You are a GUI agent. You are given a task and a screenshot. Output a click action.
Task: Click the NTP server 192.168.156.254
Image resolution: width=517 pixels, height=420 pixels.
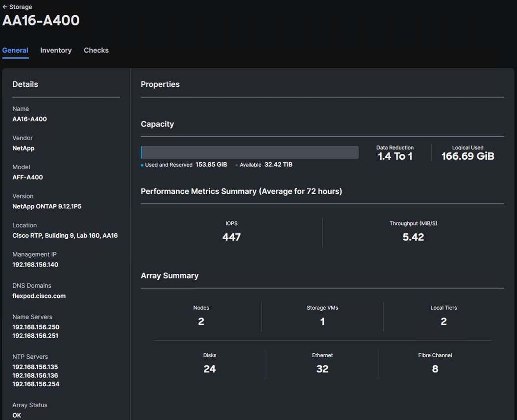click(36, 384)
